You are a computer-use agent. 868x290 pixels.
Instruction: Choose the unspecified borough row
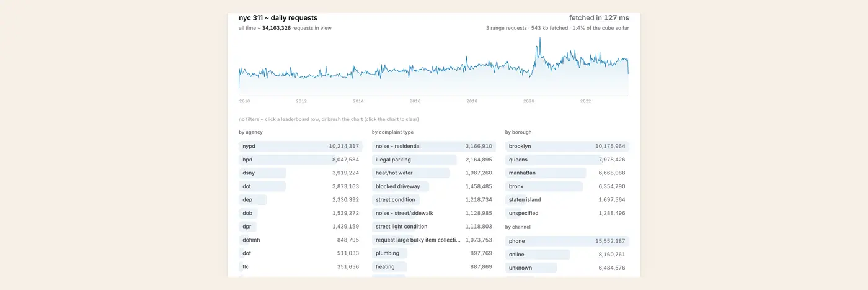[567, 213]
